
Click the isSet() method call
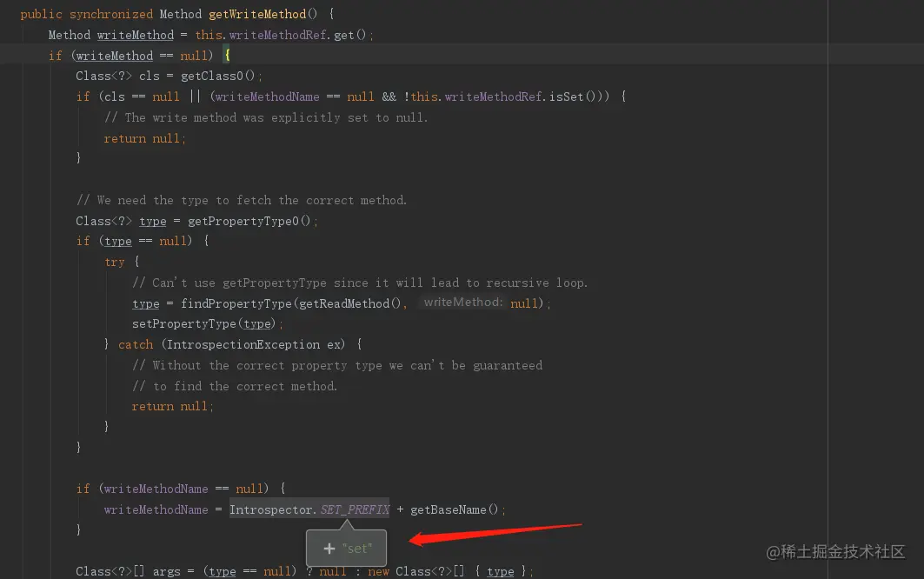pos(572,96)
